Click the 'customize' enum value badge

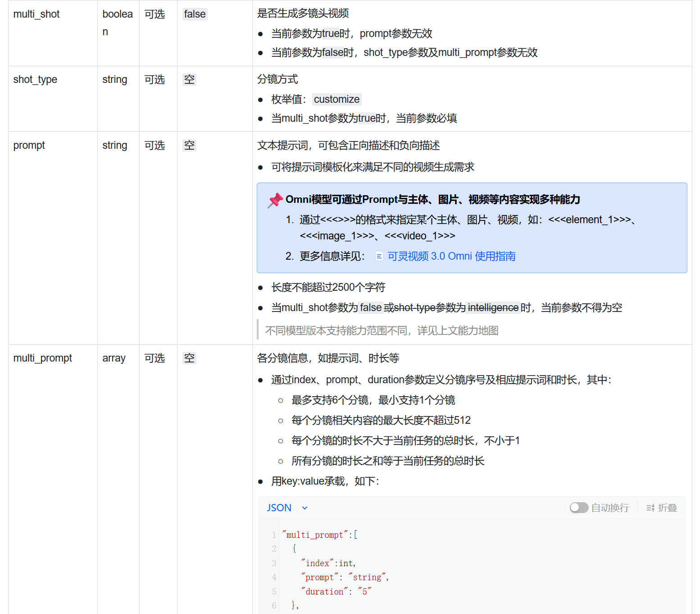click(336, 99)
